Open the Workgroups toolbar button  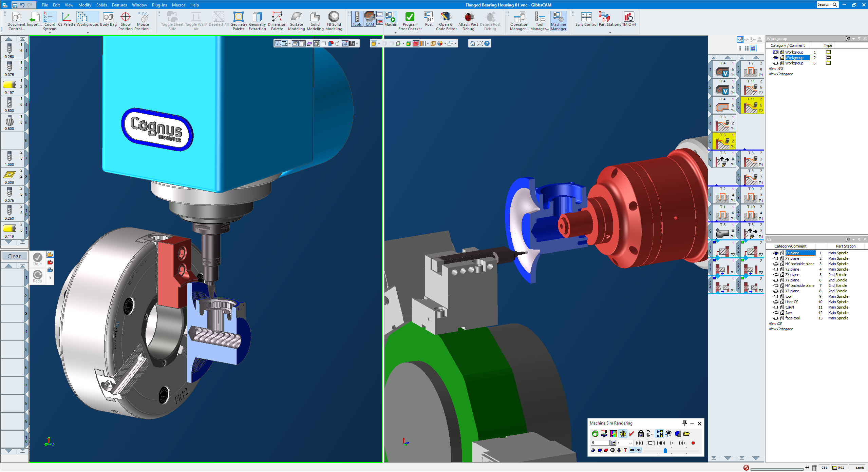(88, 19)
